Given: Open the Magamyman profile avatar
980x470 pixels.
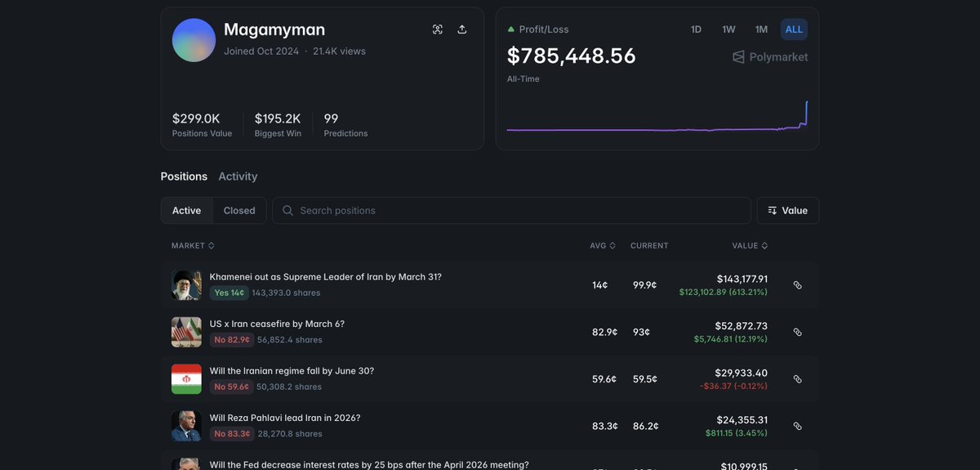Looking at the screenshot, I should 194,40.
